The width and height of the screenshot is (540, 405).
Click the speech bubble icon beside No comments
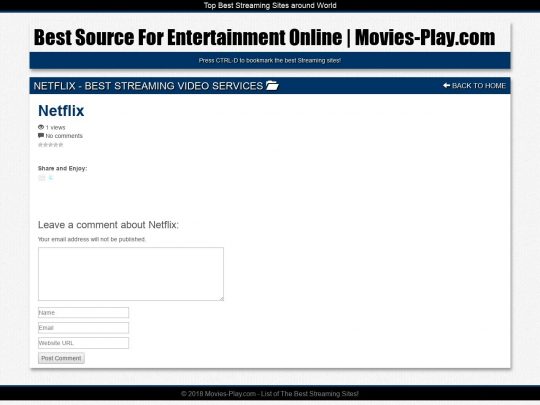click(41, 135)
